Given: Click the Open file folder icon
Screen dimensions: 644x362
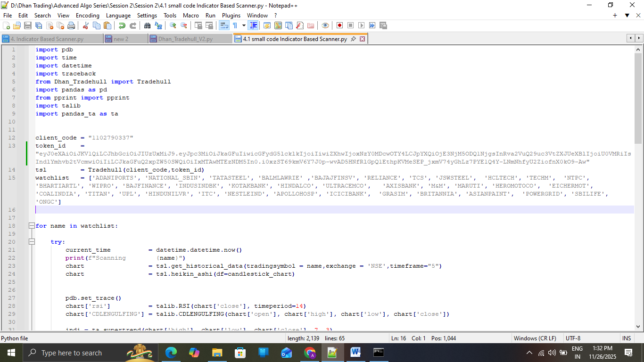Looking at the screenshot, I should click(x=17, y=25).
